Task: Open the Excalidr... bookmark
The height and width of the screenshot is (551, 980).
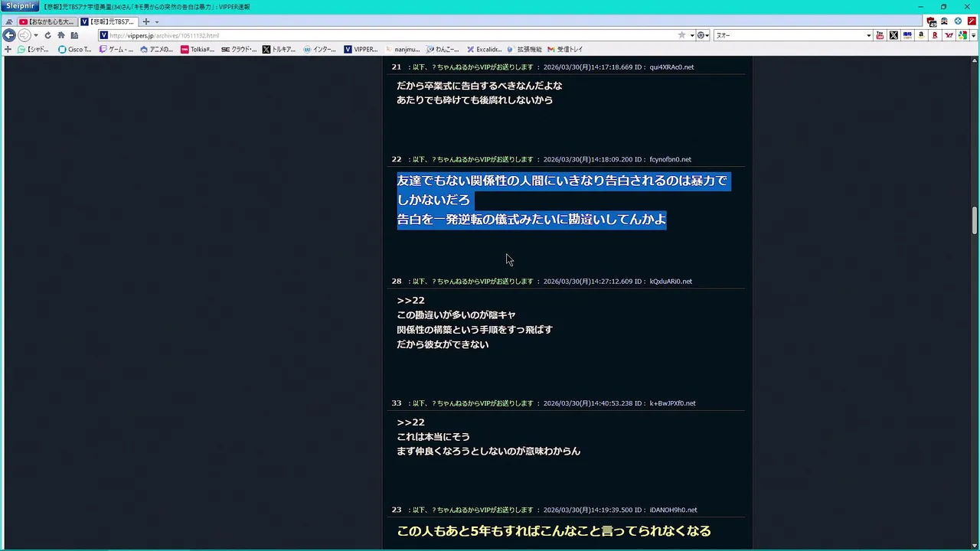Action: [484, 49]
